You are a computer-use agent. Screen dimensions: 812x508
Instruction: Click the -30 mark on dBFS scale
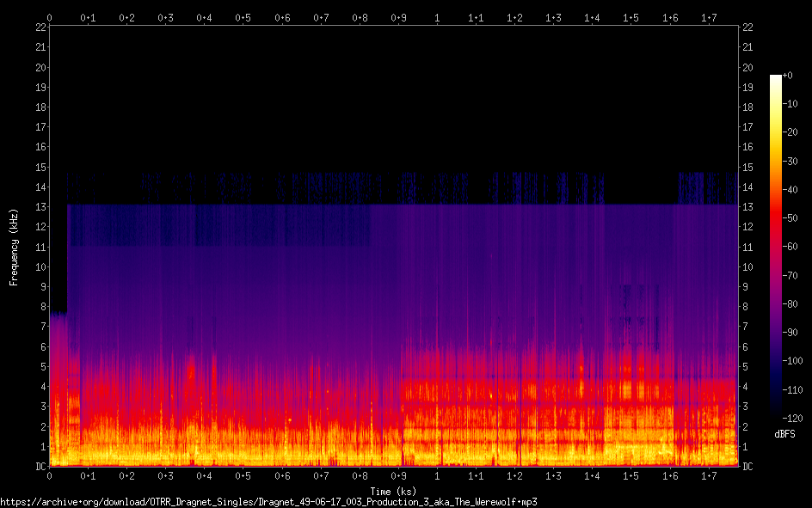pos(794,162)
